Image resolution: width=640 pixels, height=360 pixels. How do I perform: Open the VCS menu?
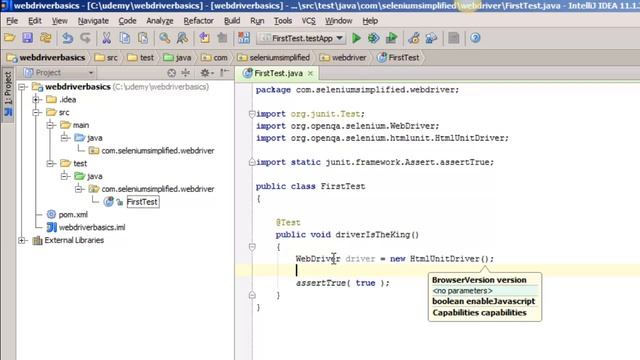point(309,21)
